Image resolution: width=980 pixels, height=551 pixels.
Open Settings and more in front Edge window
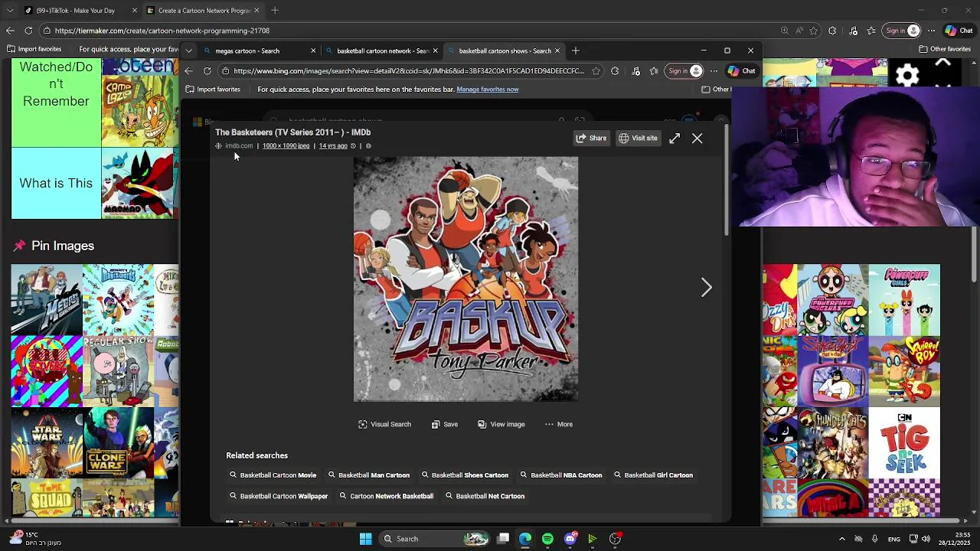[714, 71]
